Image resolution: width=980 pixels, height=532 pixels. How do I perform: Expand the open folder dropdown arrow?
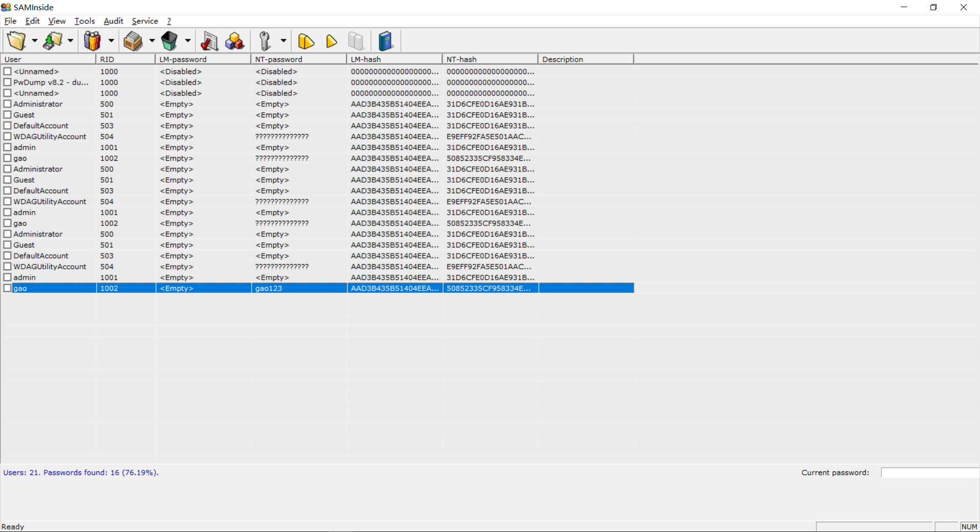(35, 41)
